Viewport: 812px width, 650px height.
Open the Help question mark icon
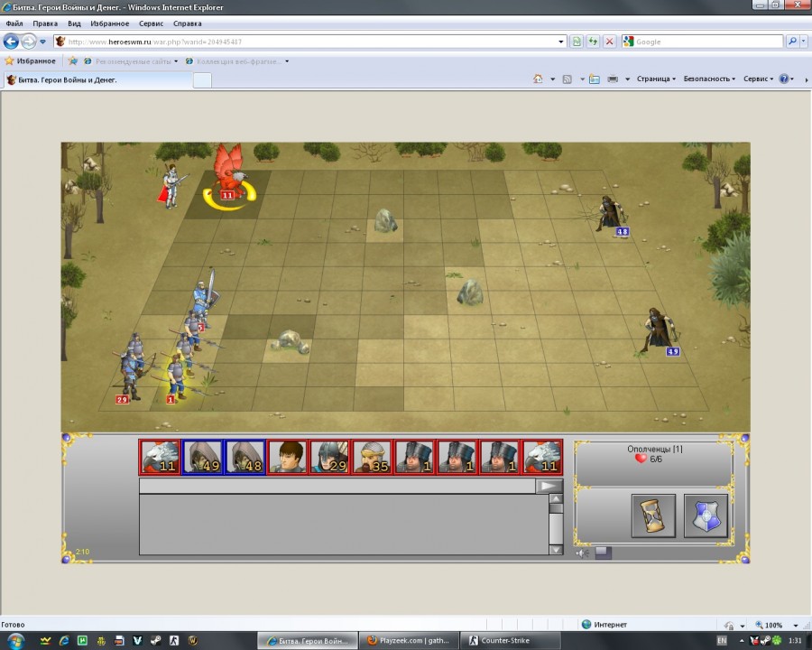click(784, 79)
